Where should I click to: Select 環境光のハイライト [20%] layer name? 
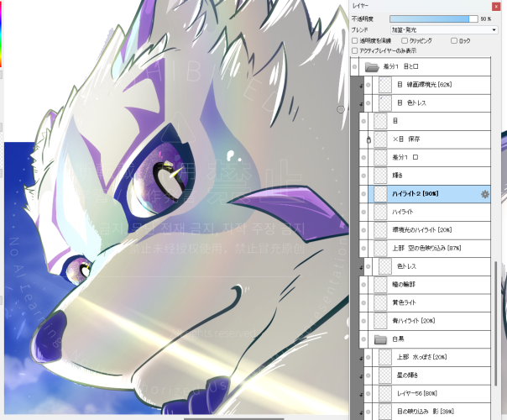coord(422,230)
